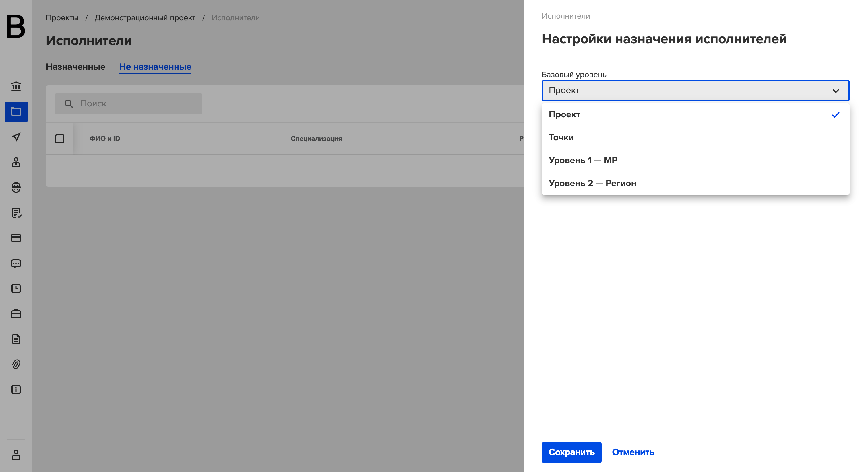
Task: Open the paperclip attachments icon
Action: (x=16, y=364)
